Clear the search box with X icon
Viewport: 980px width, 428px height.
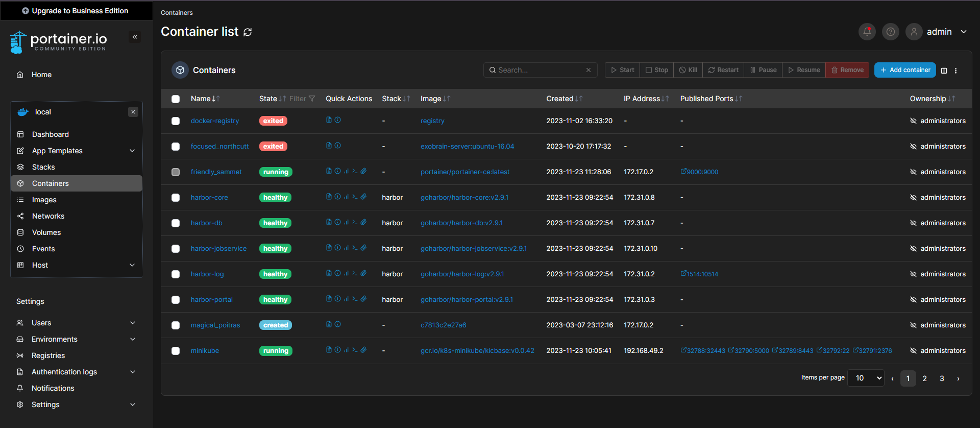click(588, 70)
